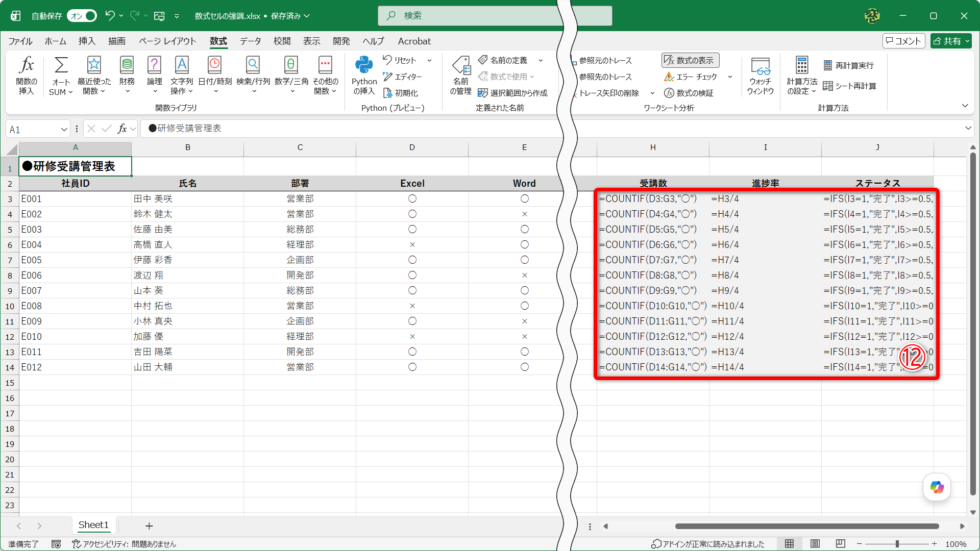Click the fx insert function button in formula bar
Image resolution: width=980 pixels, height=551 pixels.
tap(122, 129)
